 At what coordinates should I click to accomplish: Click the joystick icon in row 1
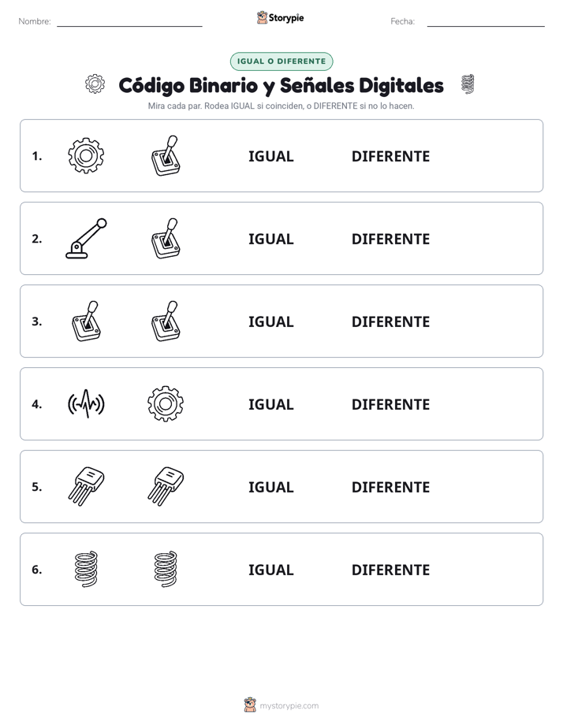tap(166, 155)
